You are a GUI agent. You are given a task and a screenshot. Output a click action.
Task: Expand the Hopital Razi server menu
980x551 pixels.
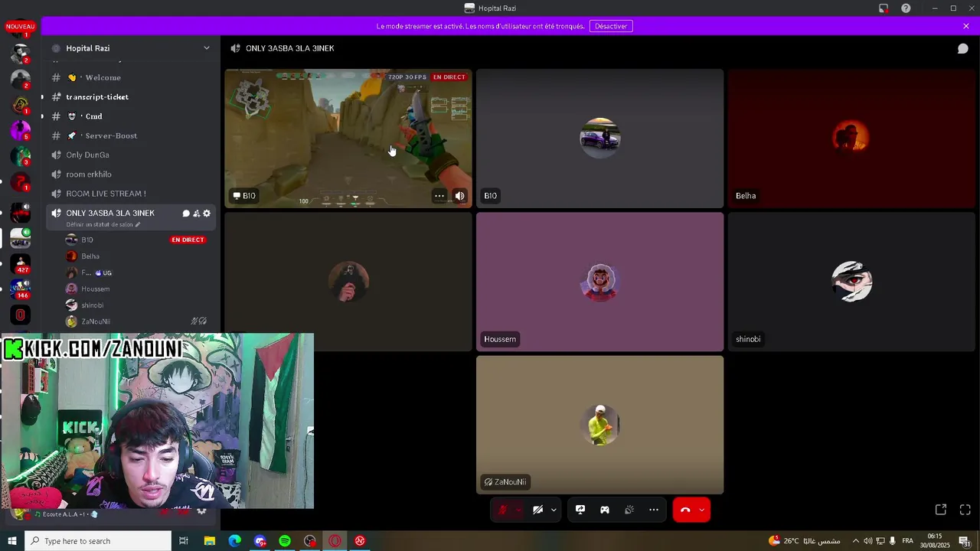click(206, 48)
